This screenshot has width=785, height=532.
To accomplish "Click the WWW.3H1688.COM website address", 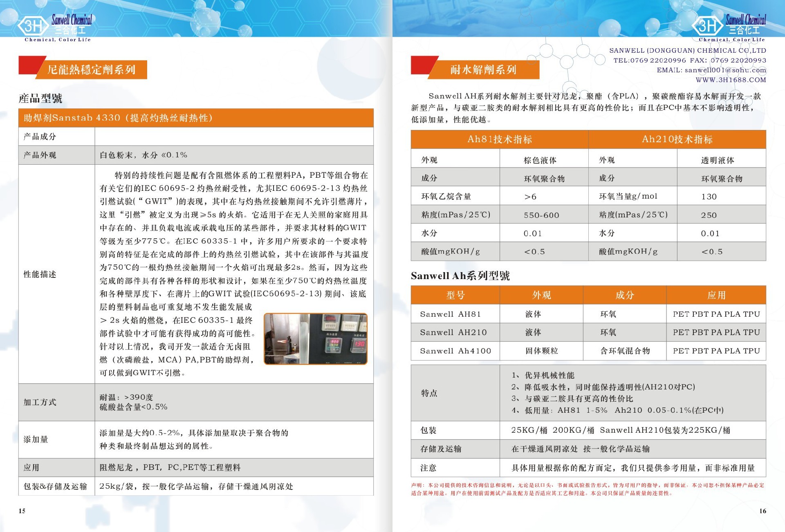I will pos(731,80).
